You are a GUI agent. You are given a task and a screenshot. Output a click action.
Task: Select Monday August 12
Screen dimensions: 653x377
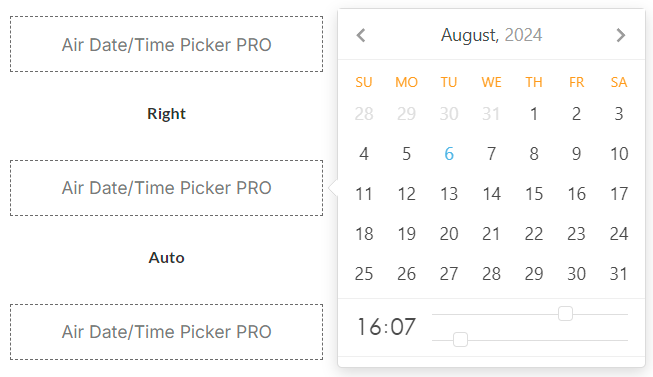(x=406, y=194)
